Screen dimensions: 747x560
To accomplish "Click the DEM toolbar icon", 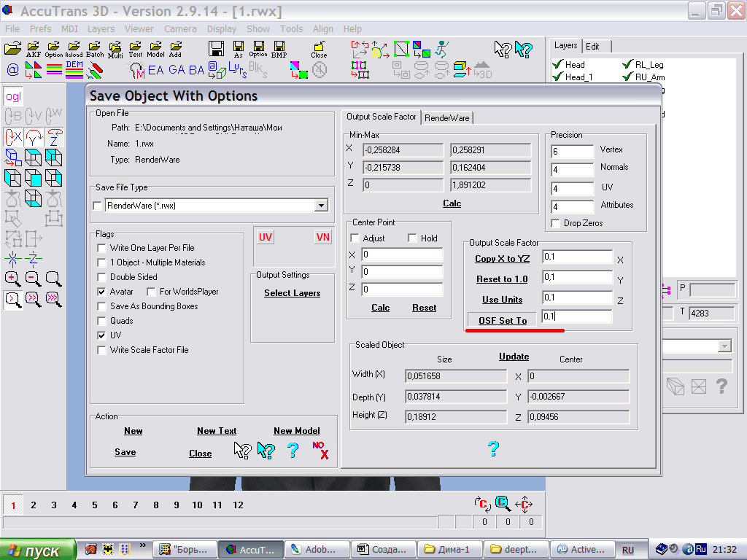I will click(74, 69).
